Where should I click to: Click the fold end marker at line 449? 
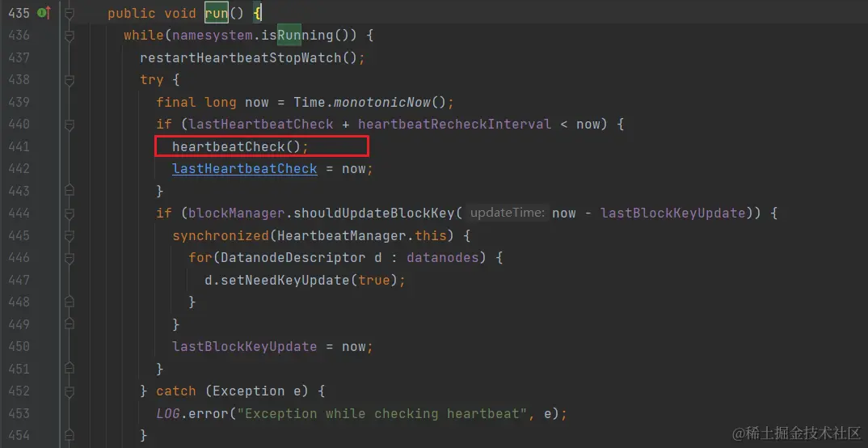coord(70,324)
